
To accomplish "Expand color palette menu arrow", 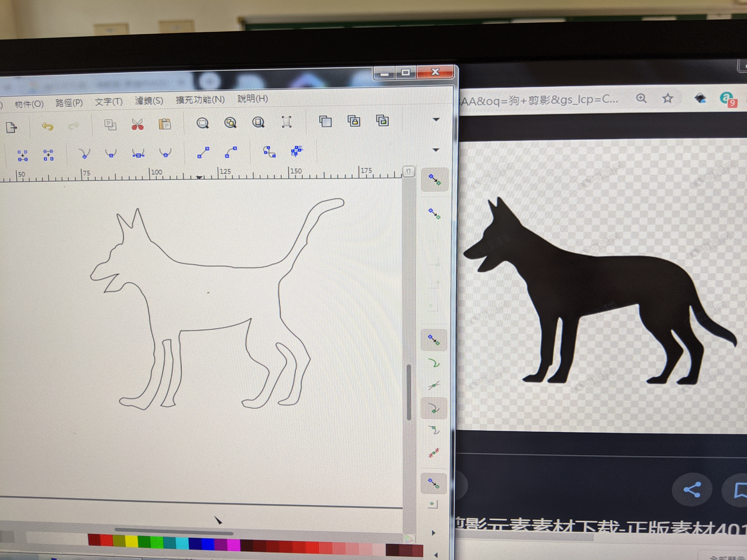I will point(436,555).
